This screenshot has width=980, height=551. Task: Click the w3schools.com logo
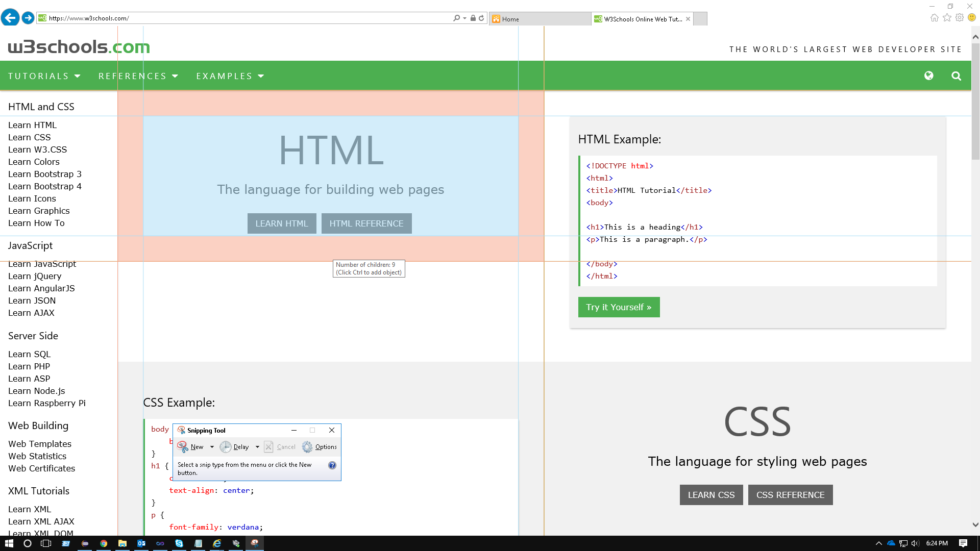[79, 46]
